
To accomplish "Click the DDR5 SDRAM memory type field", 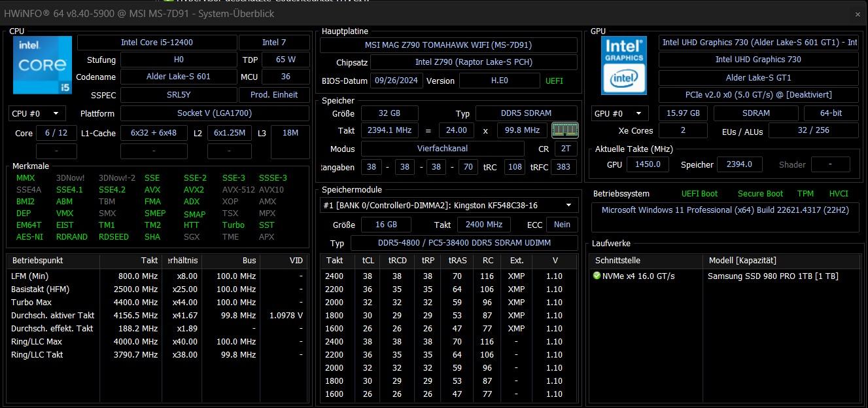I will coord(526,113).
